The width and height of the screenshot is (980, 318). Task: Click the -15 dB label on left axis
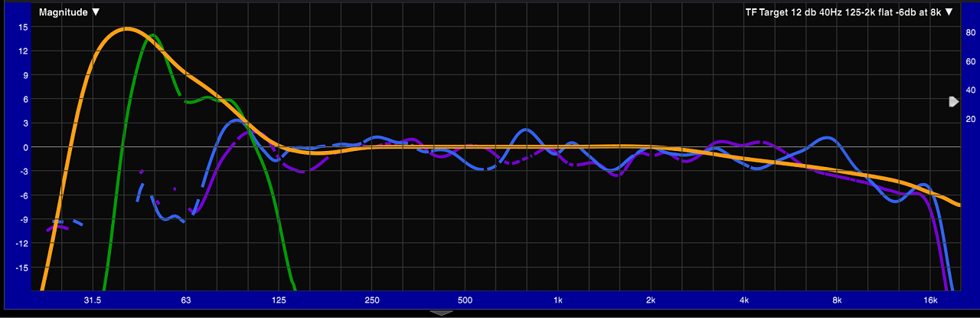(x=21, y=268)
